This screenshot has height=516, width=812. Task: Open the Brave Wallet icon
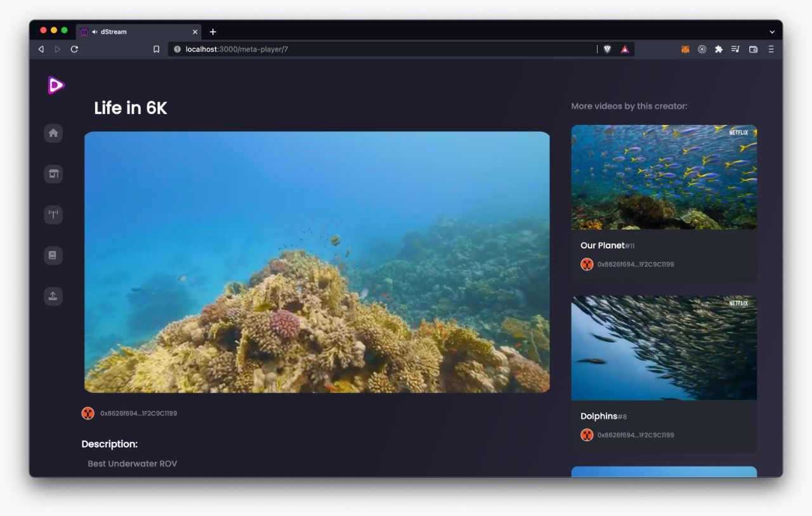pyautogui.click(x=753, y=49)
